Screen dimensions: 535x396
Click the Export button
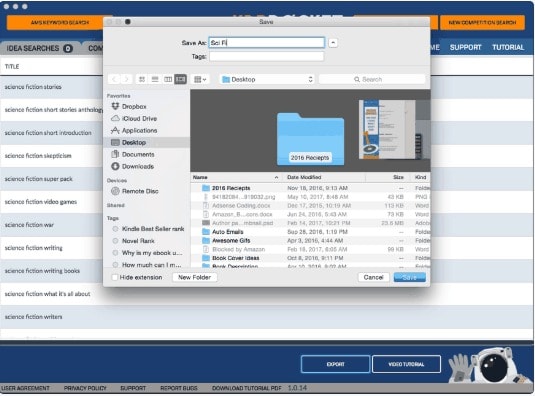pos(335,364)
